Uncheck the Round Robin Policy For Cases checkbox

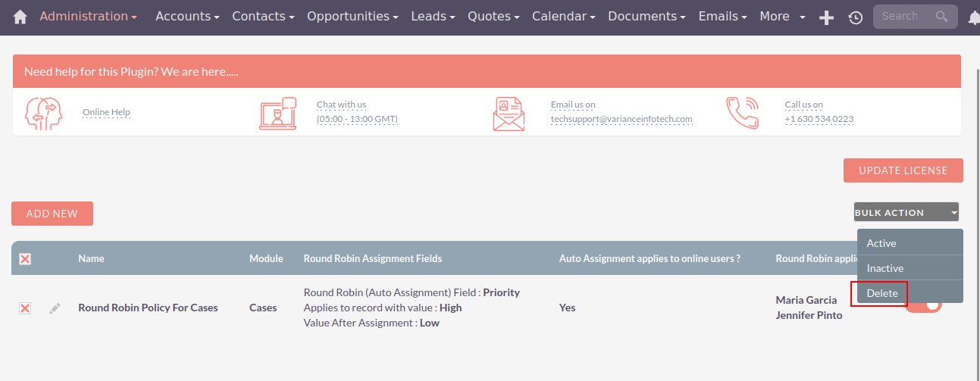point(25,308)
